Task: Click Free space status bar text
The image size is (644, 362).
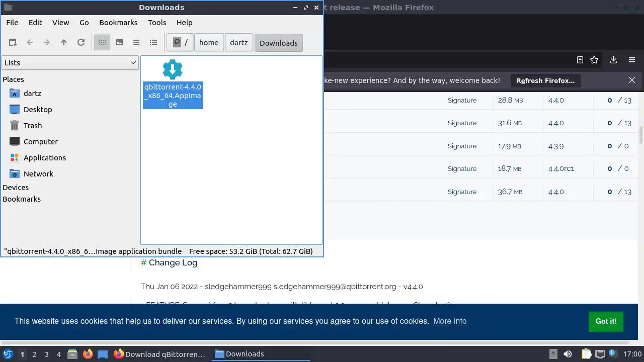Action: point(251,251)
